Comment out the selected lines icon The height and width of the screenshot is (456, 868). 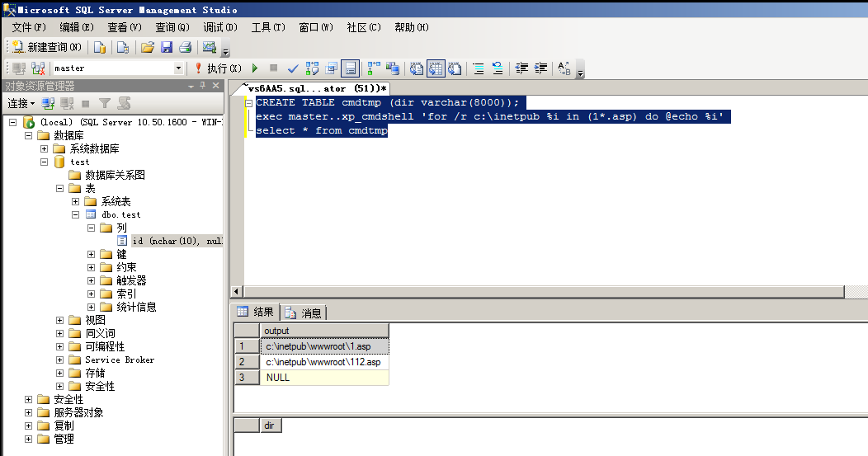point(479,68)
